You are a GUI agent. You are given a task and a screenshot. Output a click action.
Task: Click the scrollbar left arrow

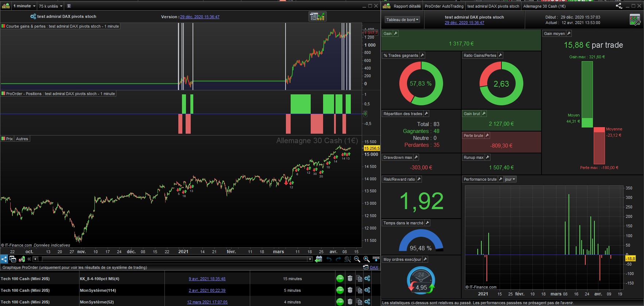35,259
